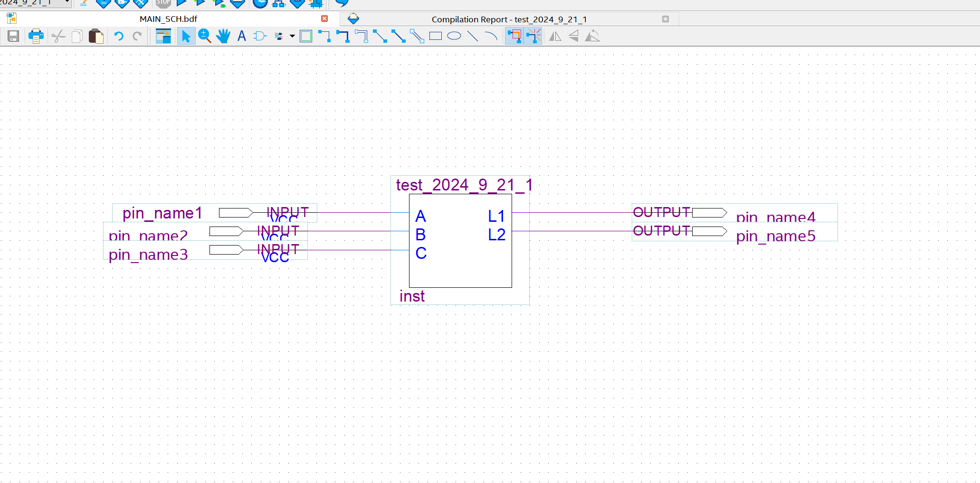
Task: Expand the Pin tool dropdown arrow
Action: coord(292,36)
